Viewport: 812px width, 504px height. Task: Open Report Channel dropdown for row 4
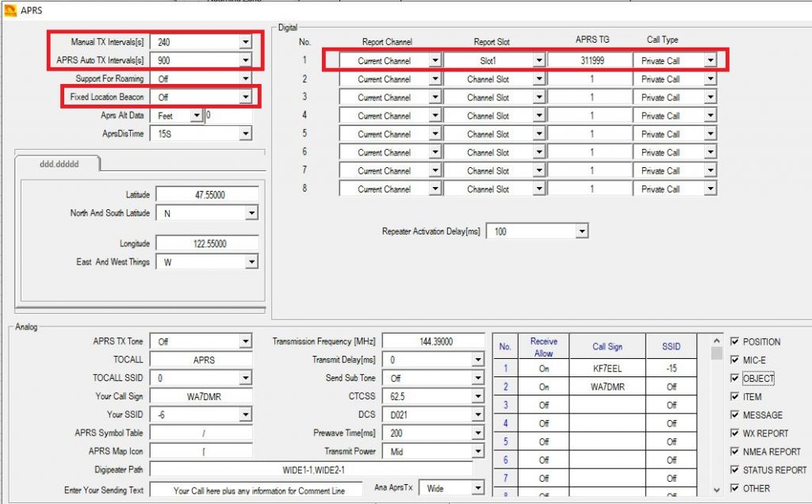(x=435, y=116)
